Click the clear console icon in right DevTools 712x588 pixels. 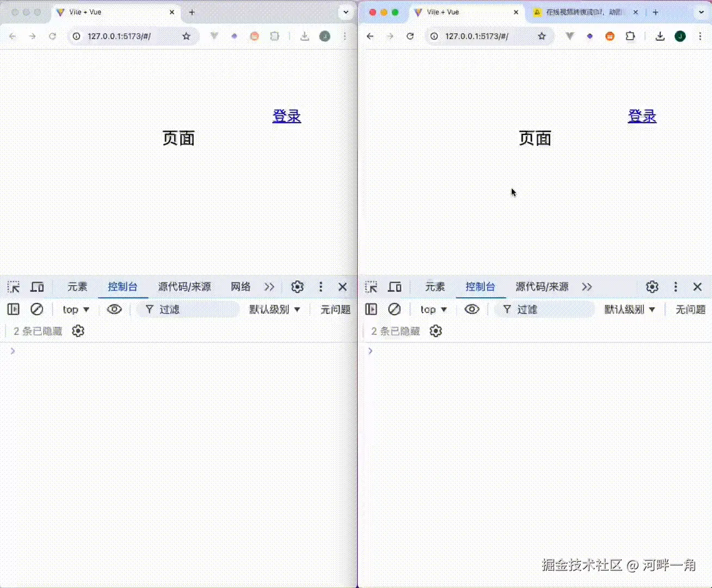click(x=394, y=309)
